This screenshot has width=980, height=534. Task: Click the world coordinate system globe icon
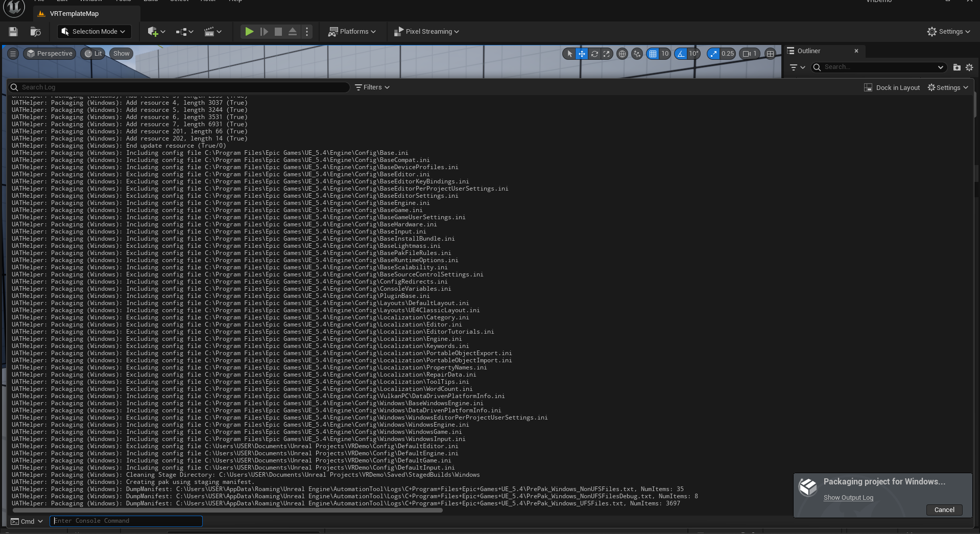pos(622,54)
